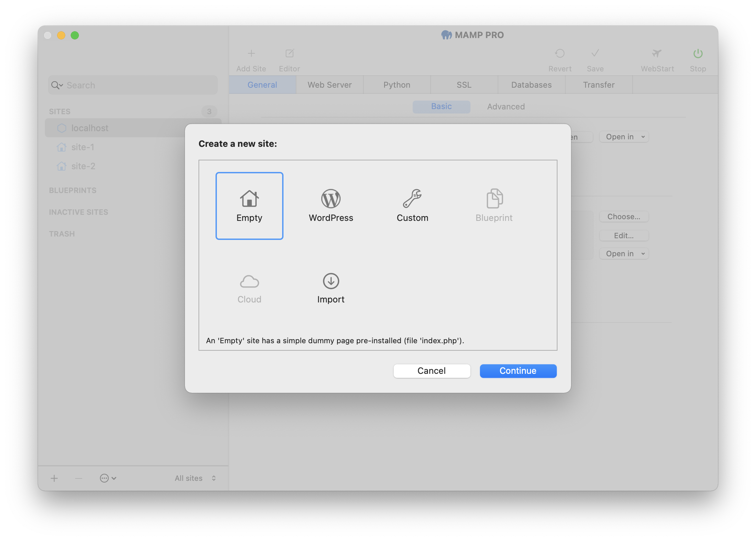The image size is (756, 541).
Task: Click the 'Create a new site:' heading
Action: pos(238,144)
